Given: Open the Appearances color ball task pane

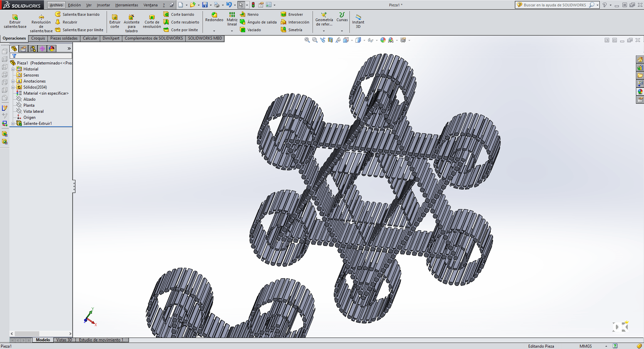Looking at the screenshot, I should click(x=640, y=92).
